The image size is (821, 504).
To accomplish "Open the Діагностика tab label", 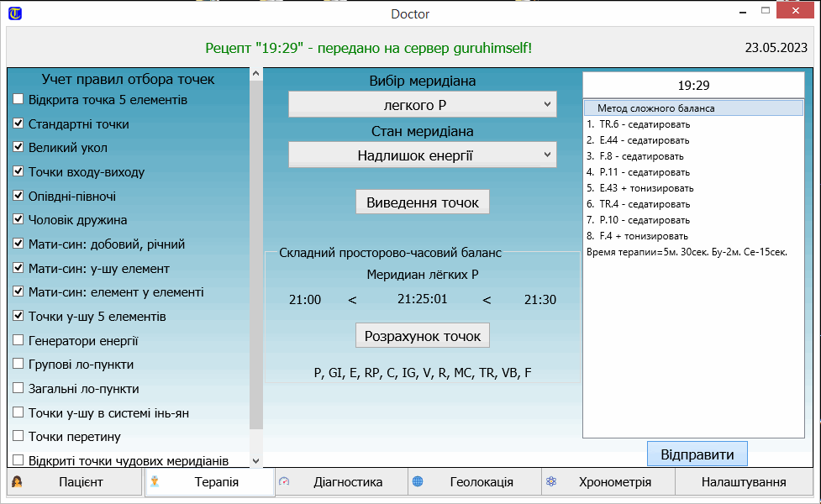I will [348, 482].
